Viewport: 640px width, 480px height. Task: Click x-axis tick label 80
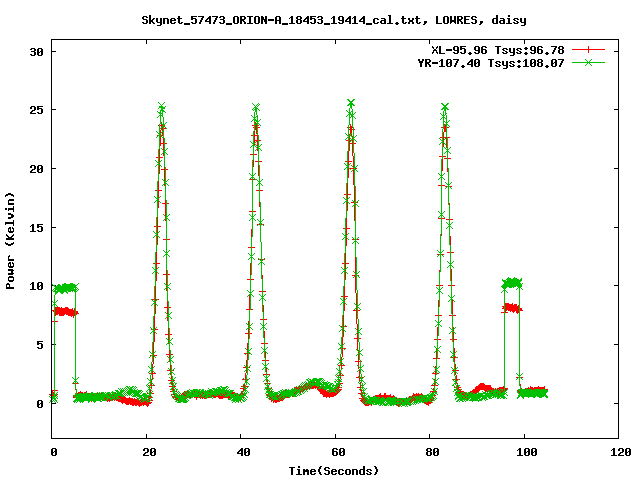point(432,452)
